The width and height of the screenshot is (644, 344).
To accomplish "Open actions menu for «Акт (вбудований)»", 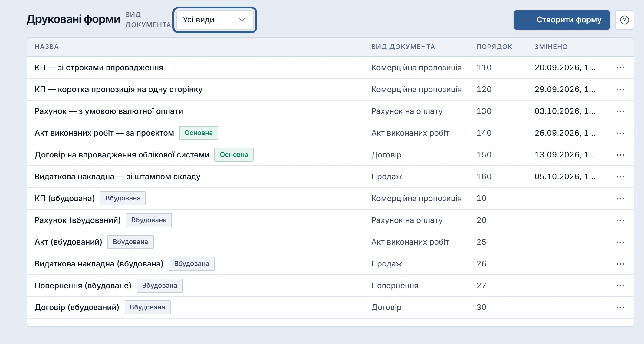I will click(x=620, y=242).
